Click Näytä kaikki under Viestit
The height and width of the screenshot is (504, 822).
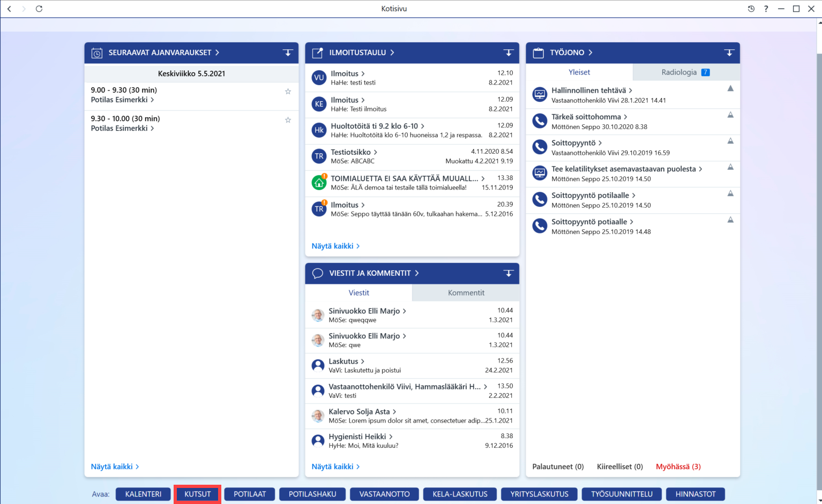[335, 467]
